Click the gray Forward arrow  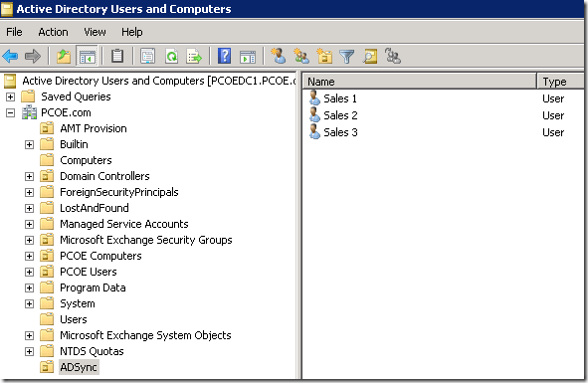click(x=33, y=57)
